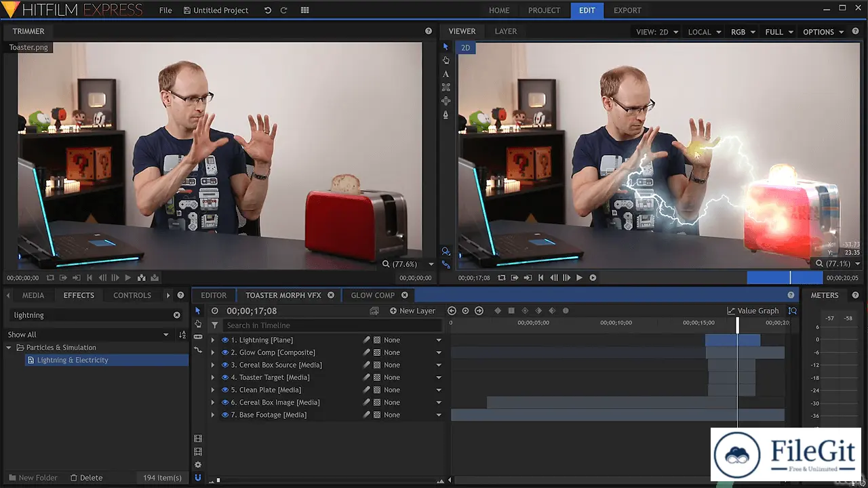Click the timeline Select arrow tool
The width and height of the screenshot is (868, 488).
pos(198,310)
